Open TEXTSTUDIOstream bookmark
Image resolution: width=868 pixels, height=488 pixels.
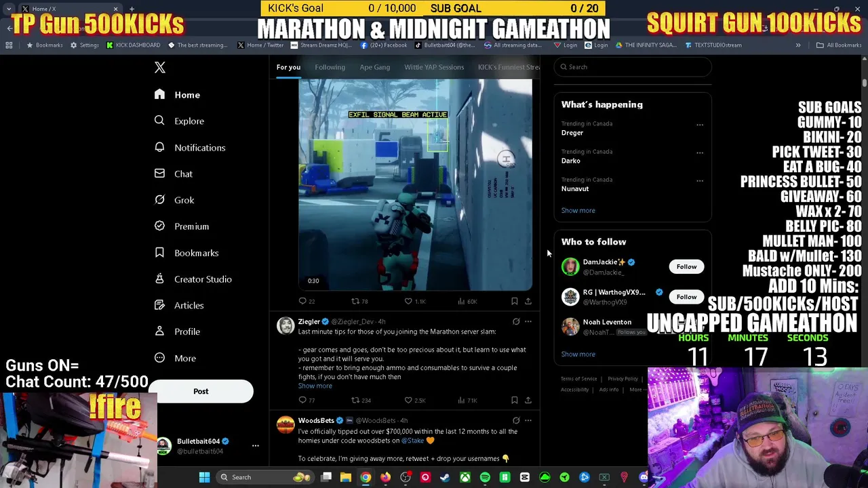[x=713, y=45]
